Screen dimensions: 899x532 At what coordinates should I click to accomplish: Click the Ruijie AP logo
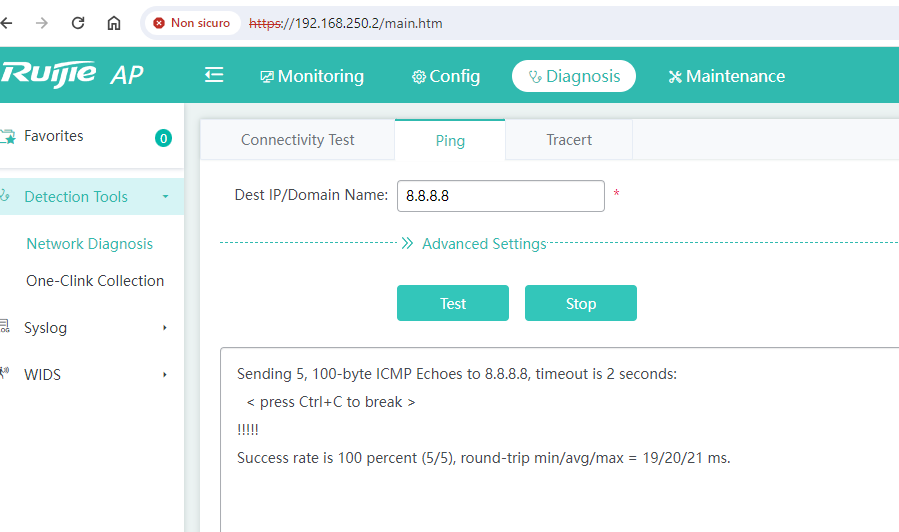click(72, 75)
